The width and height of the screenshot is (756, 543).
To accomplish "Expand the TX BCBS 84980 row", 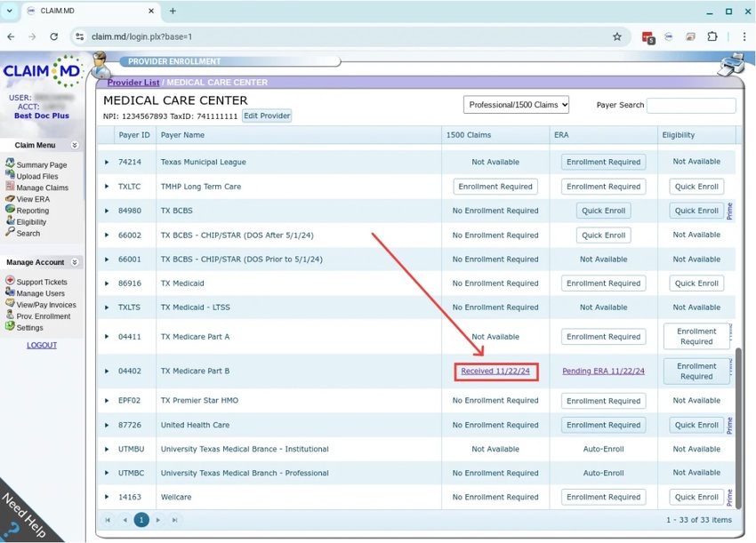I will 107,211.
